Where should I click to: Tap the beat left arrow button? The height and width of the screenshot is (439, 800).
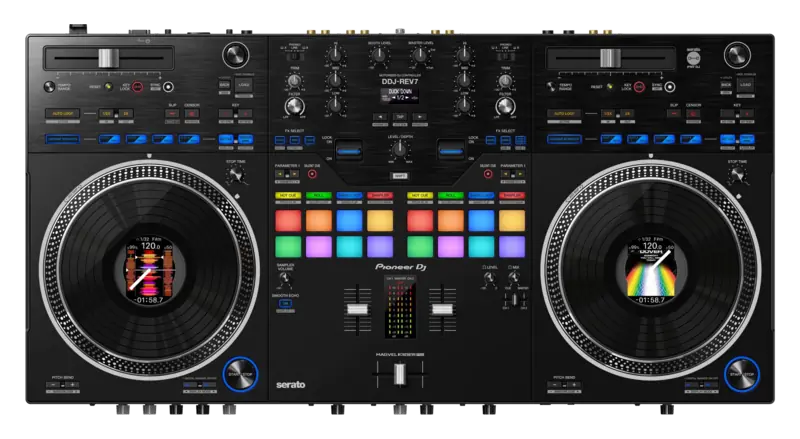coord(380,117)
